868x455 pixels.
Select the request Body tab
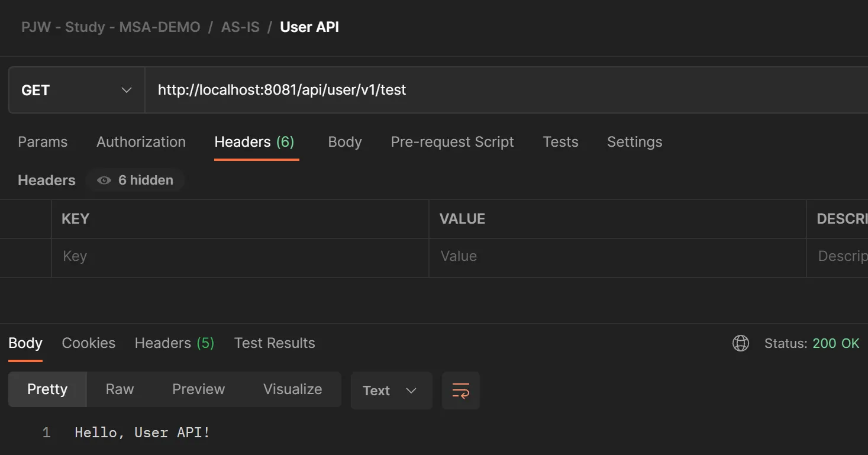[x=344, y=142]
